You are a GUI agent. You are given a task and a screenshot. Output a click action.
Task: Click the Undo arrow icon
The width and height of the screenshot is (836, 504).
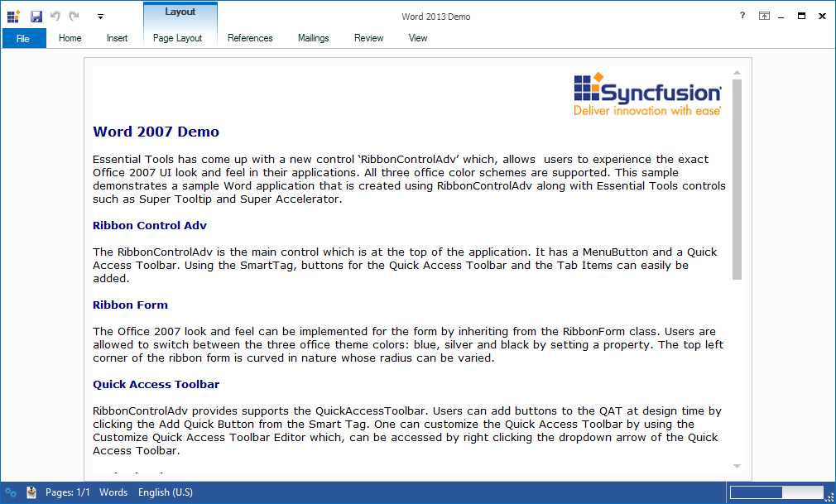pos(55,16)
